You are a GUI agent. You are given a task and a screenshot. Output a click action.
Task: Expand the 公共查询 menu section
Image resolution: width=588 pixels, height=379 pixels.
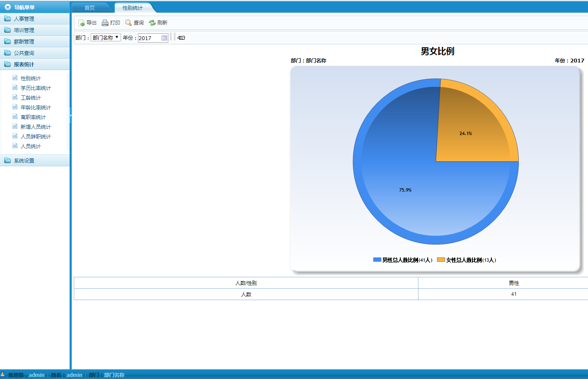click(35, 53)
